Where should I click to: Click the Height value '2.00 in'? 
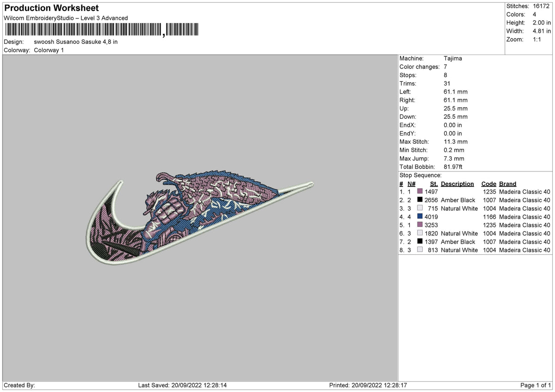point(542,23)
